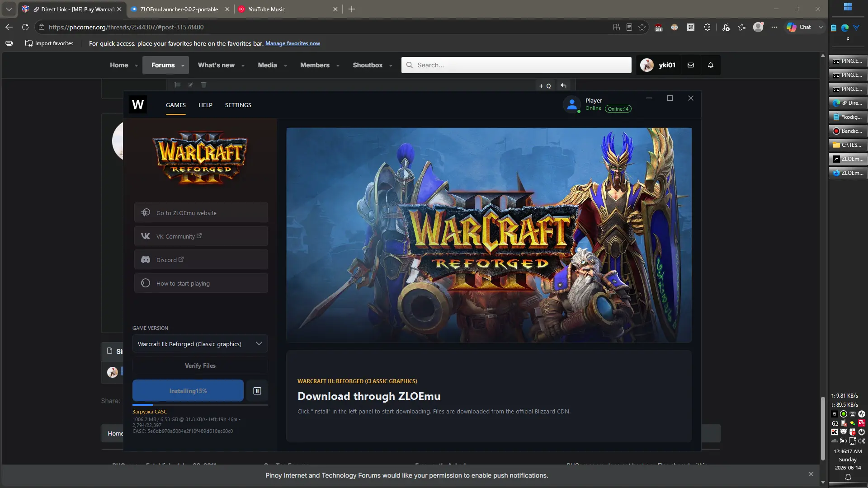Open Edge favorites list icon
The width and height of the screenshot is (868, 488).
pyautogui.click(x=742, y=27)
